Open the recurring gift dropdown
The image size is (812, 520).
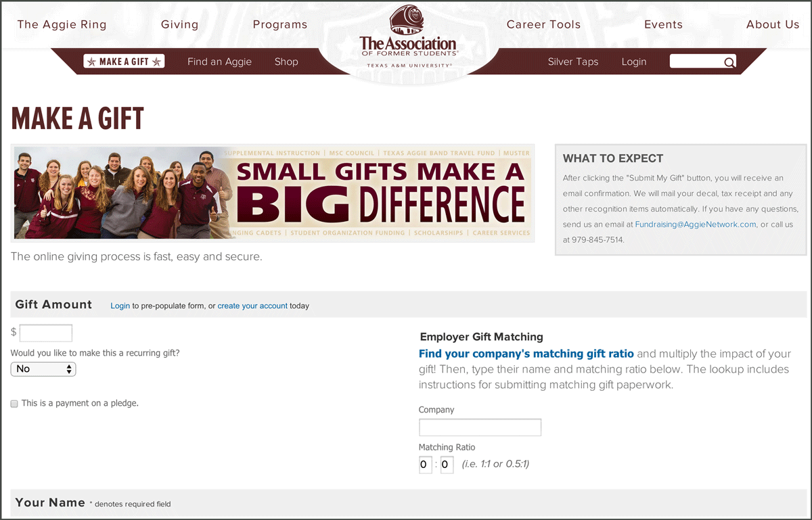43,369
